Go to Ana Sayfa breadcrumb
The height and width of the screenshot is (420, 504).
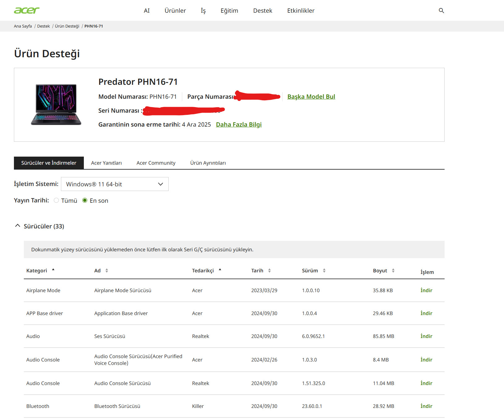point(23,26)
